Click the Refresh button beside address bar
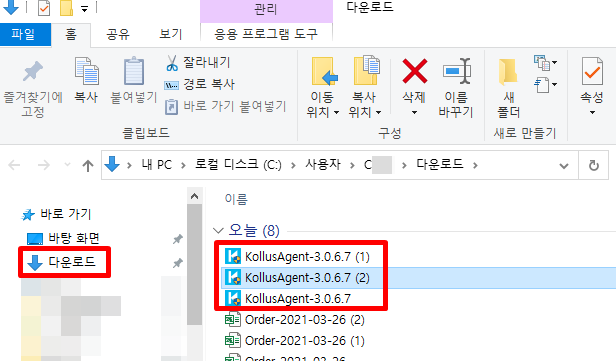The height and width of the screenshot is (361, 616). [594, 165]
